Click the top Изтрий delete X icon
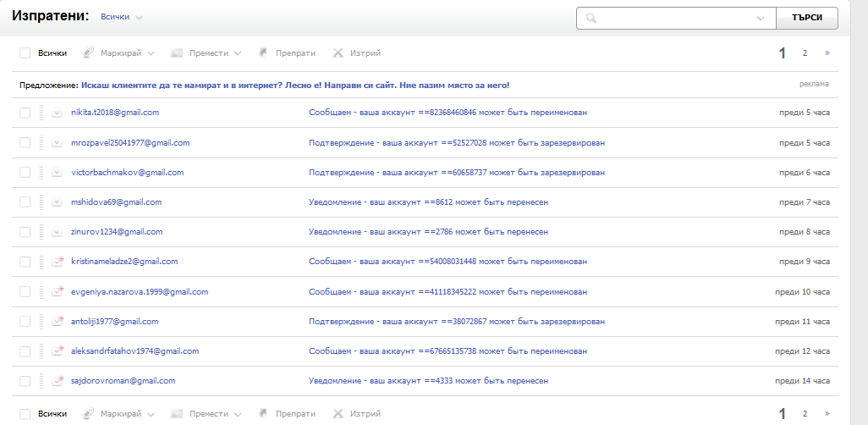Image resolution: width=868 pixels, height=425 pixels. coord(338,53)
